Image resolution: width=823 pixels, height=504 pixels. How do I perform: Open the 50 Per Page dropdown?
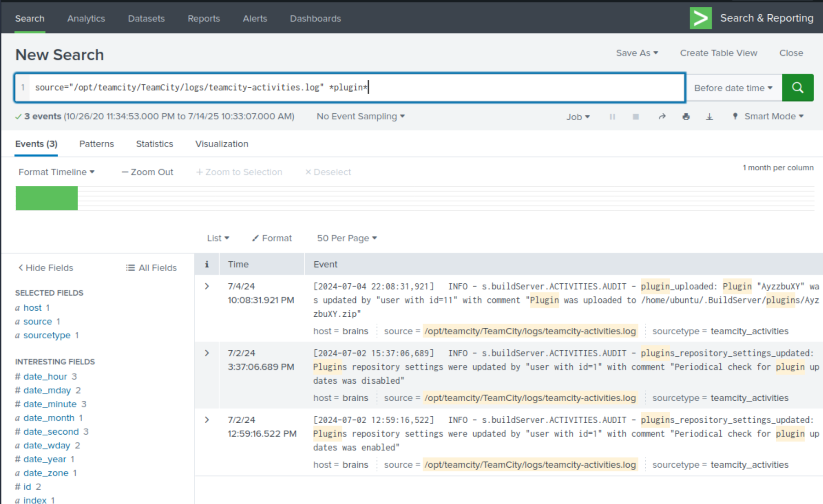click(347, 238)
